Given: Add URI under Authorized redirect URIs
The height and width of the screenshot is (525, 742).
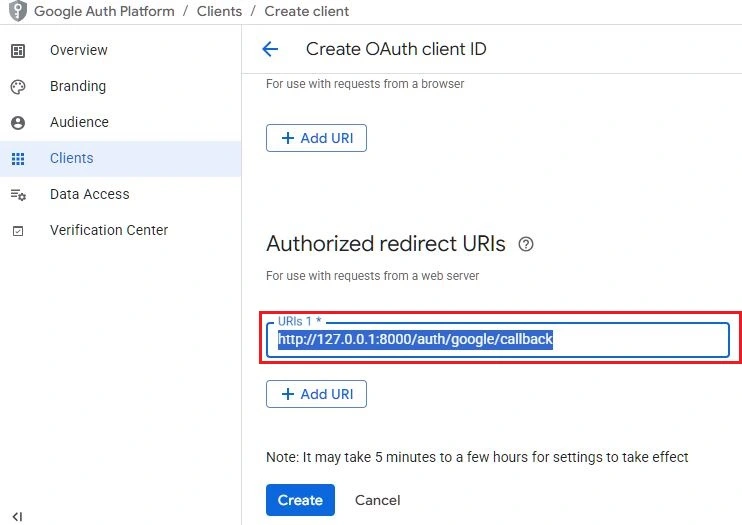Looking at the screenshot, I should pos(316,394).
